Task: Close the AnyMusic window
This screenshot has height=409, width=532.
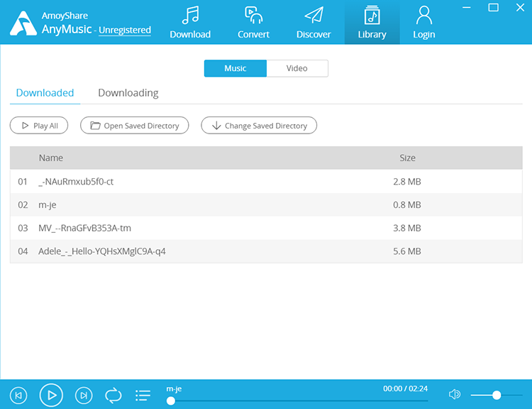Action: click(x=520, y=8)
